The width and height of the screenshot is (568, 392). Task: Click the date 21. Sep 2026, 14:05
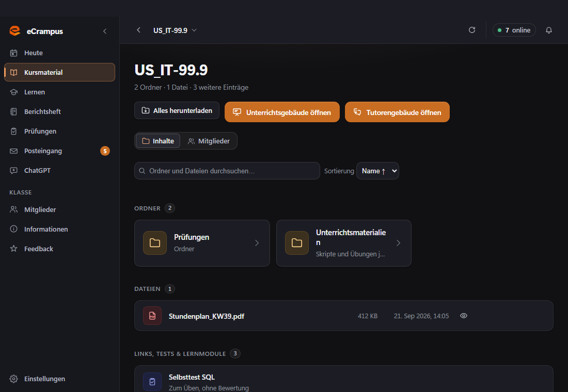421,316
